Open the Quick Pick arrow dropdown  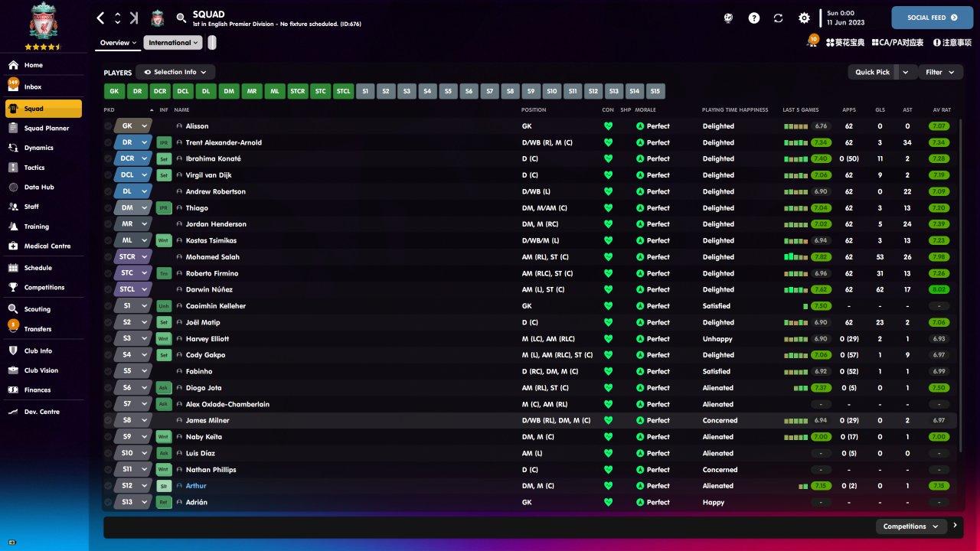click(x=907, y=72)
